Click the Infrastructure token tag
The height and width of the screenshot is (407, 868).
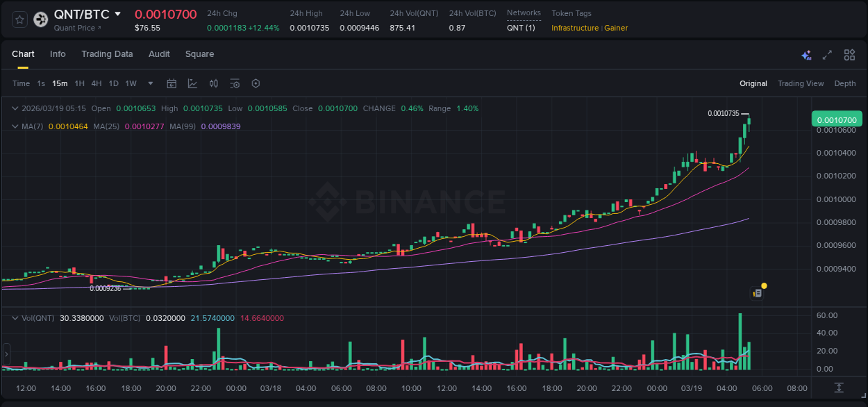click(x=574, y=28)
